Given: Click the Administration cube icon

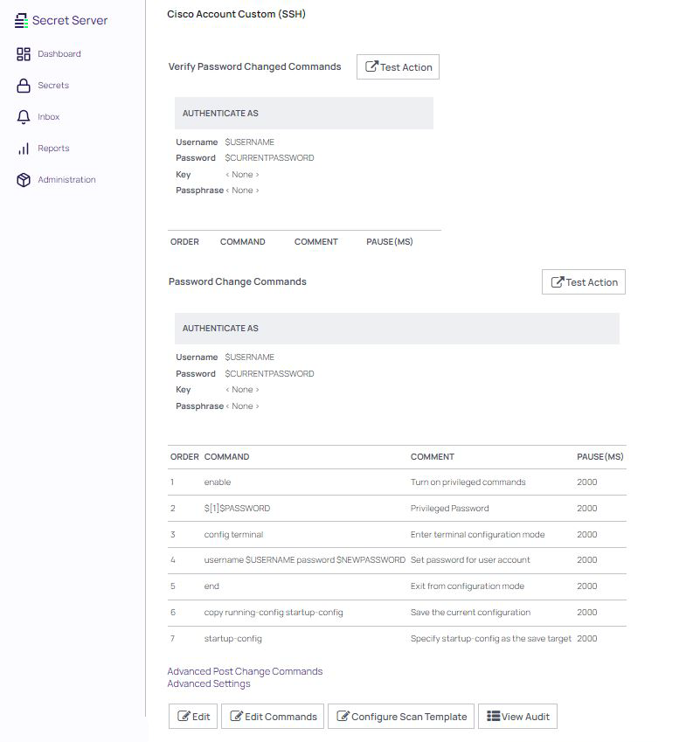Looking at the screenshot, I should (24, 180).
